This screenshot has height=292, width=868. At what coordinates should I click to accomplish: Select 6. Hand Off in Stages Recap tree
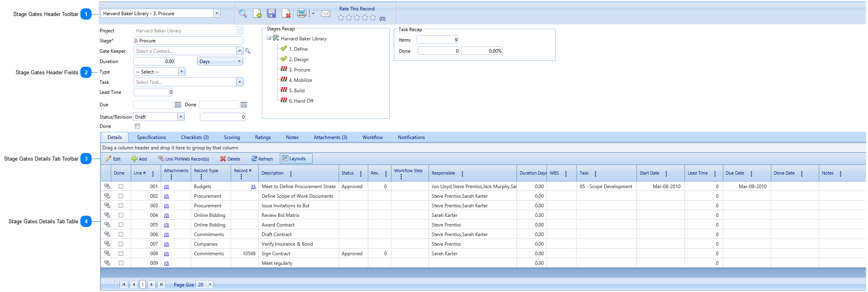[301, 101]
